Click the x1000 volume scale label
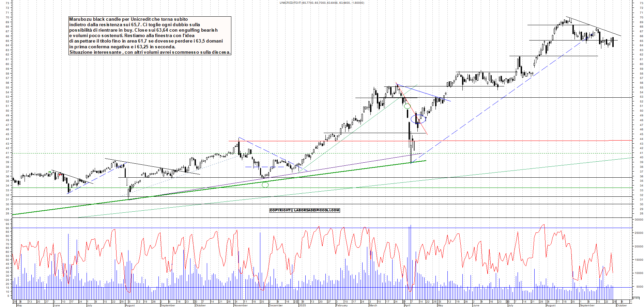This screenshot has height=307, width=644. [x=636, y=298]
